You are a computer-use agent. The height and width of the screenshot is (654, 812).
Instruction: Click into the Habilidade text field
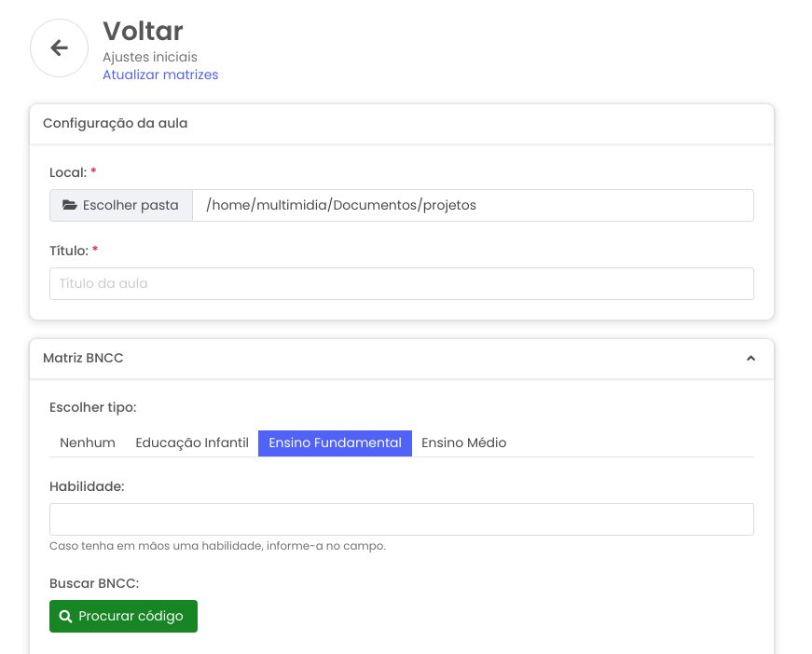pos(401,519)
